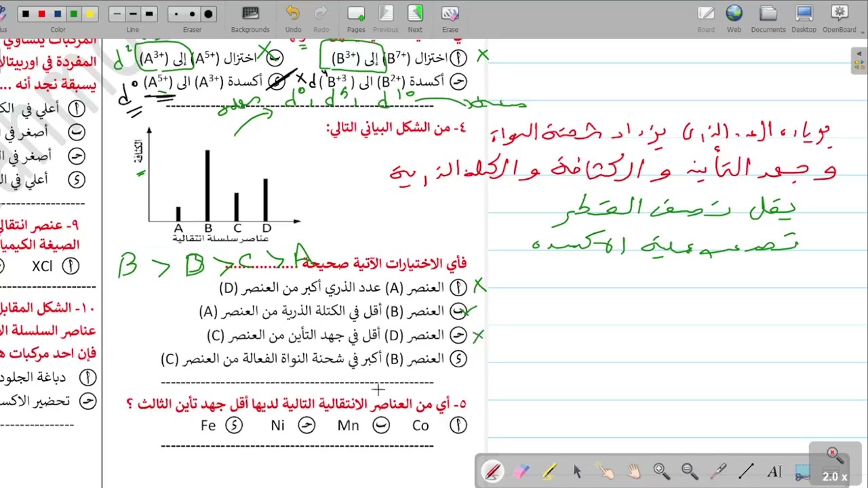Viewport: 868px width, 488px height.
Task: Pick the blue pen color
Action: click(58, 14)
